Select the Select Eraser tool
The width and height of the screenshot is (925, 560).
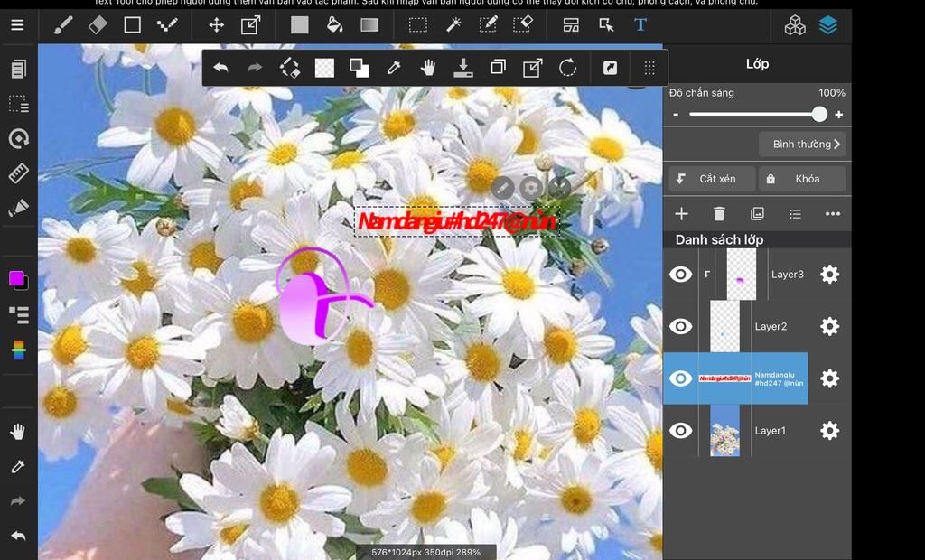point(523,25)
